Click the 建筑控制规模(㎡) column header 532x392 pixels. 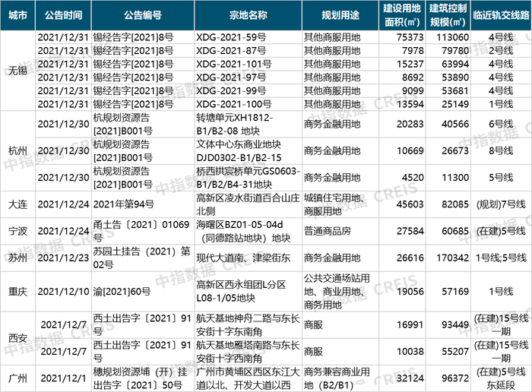[x=448, y=15]
